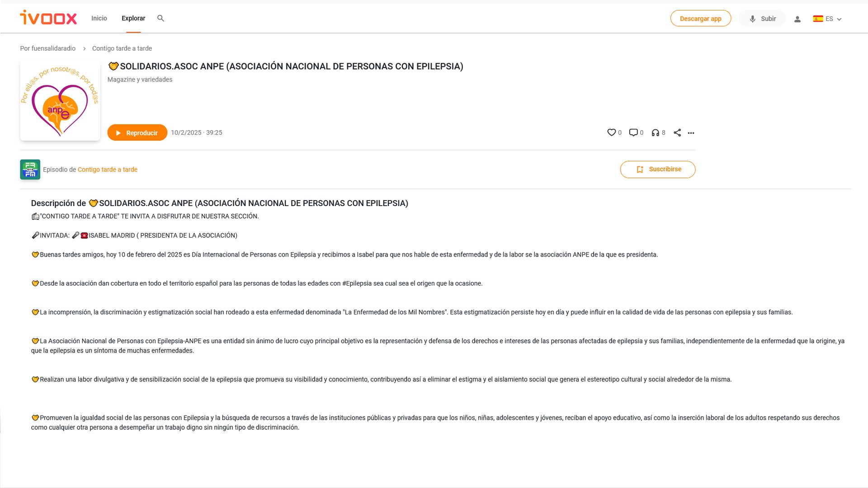Click the Magazine y variedades category
Viewport: 868px width, 488px height.
coord(140,80)
